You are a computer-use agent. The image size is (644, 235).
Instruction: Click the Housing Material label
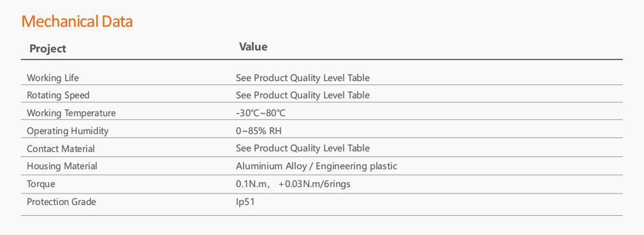tap(62, 166)
